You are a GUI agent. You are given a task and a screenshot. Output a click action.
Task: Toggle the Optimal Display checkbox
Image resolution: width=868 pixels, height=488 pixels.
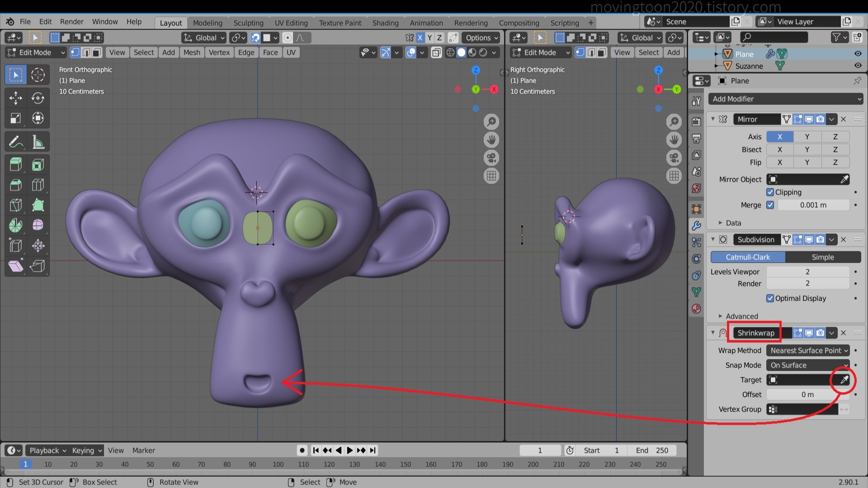tap(770, 298)
